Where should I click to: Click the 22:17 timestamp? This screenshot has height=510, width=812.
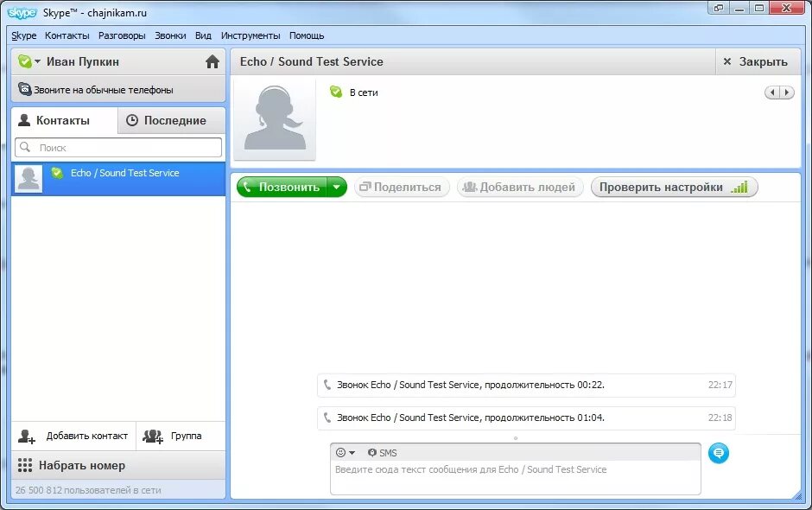coord(720,385)
